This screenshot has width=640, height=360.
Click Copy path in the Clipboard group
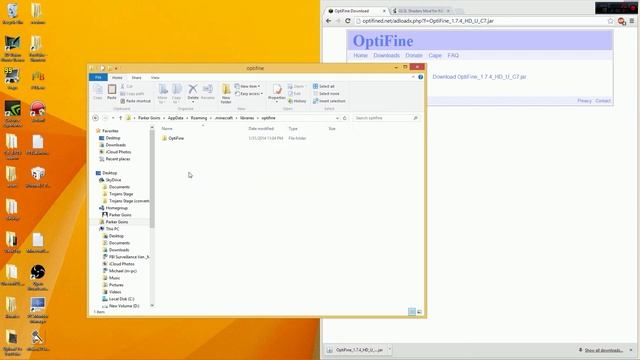tap(132, 93)
